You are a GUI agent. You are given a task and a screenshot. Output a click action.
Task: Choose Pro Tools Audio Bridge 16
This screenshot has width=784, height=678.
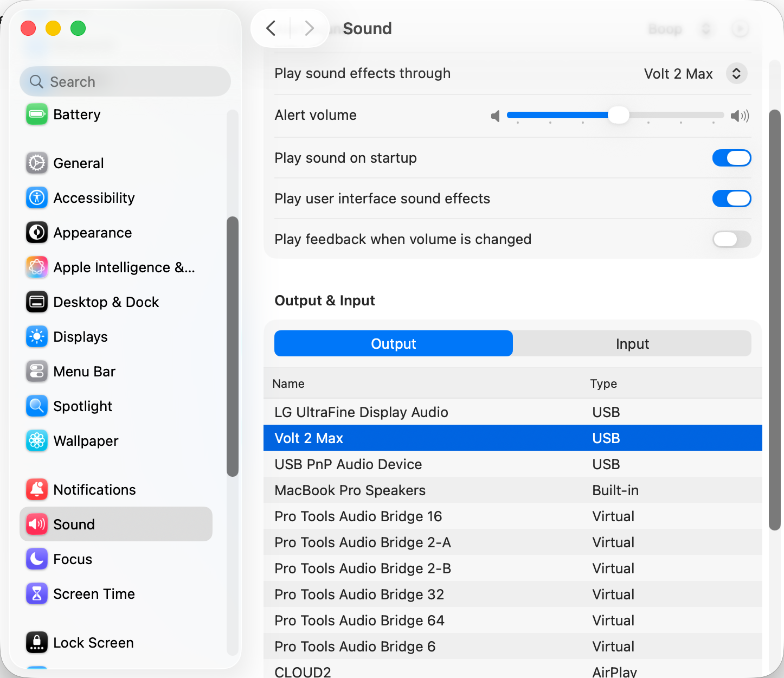(513, 516)
